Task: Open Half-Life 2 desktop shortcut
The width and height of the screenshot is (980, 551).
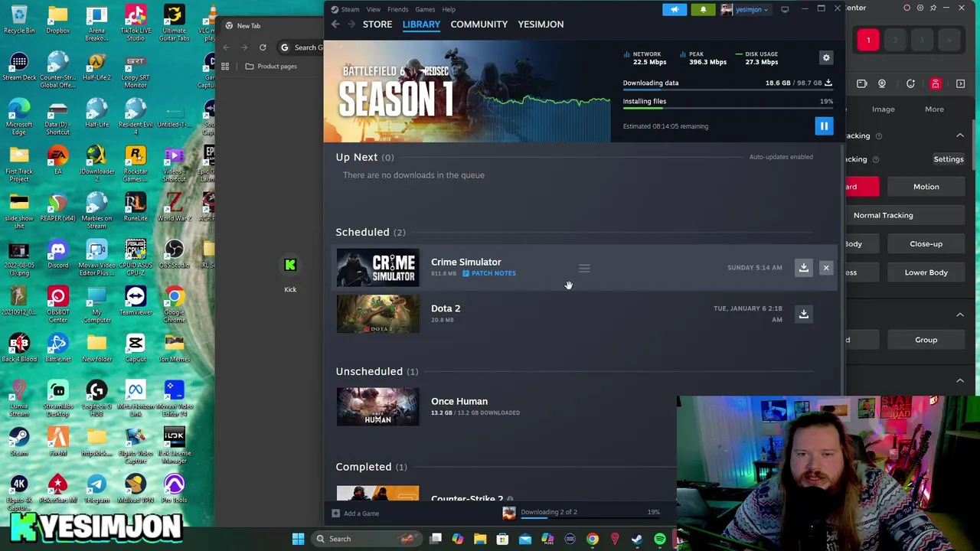Action: coord(96,66)
